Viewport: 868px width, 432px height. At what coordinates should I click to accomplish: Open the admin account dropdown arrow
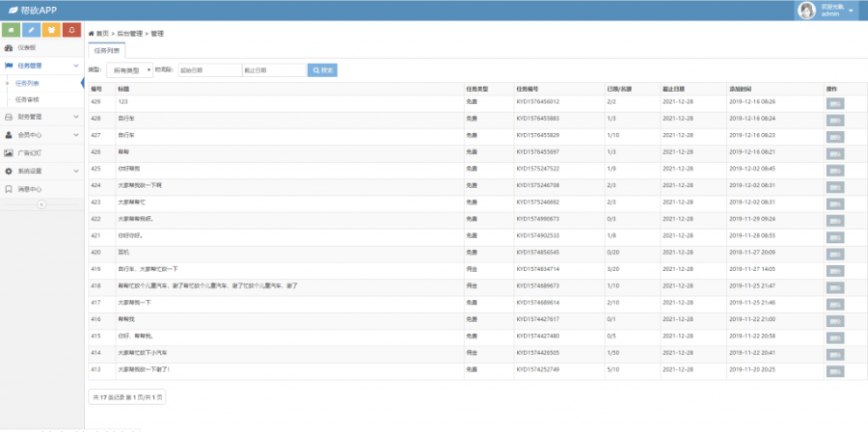pyautogui.click(x=851, y=11)
